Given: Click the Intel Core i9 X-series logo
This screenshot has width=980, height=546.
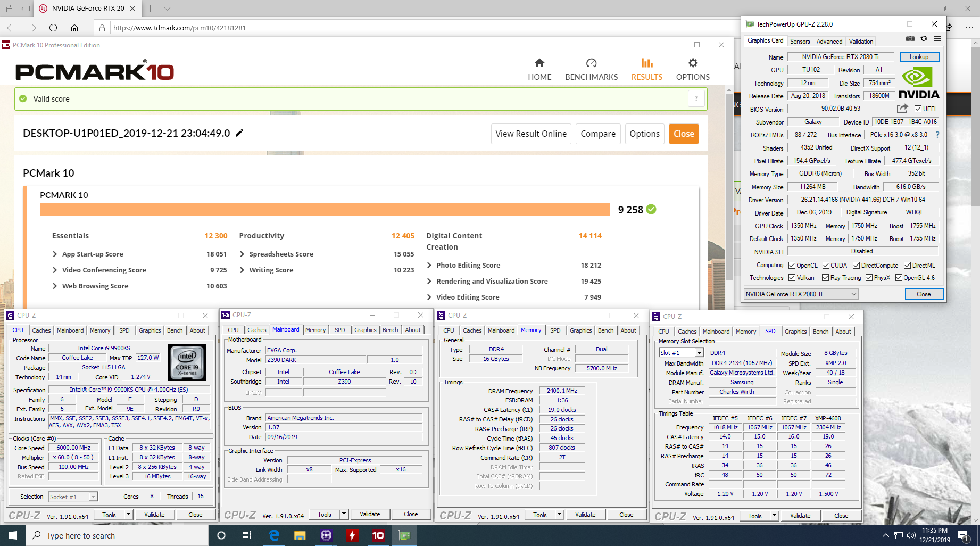Looking at the screenshot, I should 187,362.
